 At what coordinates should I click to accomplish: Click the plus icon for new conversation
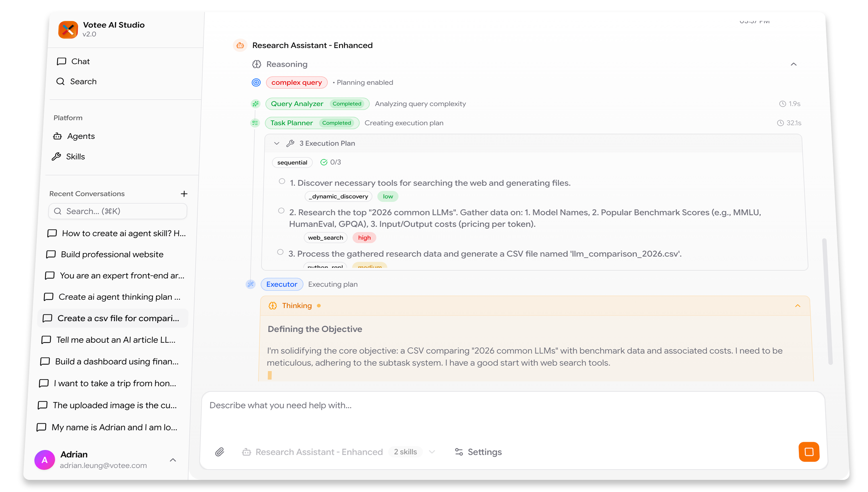(184, 194)
